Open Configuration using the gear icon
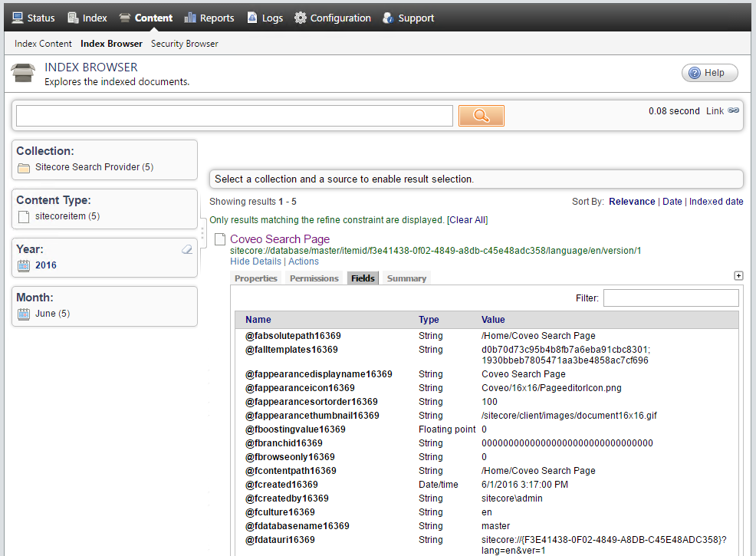 pos(302,17)
